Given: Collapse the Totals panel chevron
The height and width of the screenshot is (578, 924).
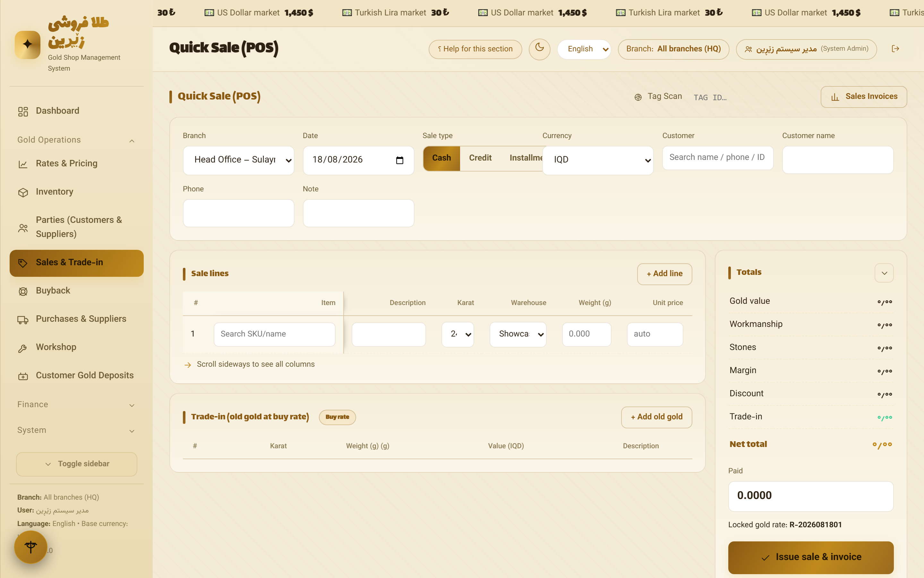Looking at the screenshot, I should tap(884, 273).
